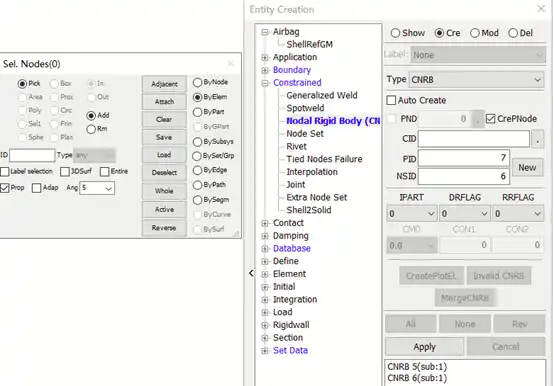Click the Attach button
Screen dimensions: 554x386
[164, 102]
